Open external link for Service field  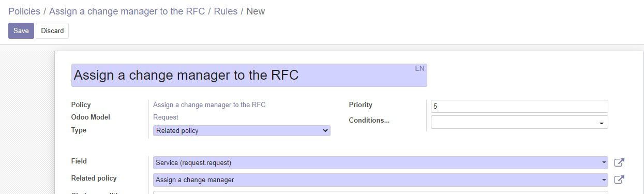(619, 163)
